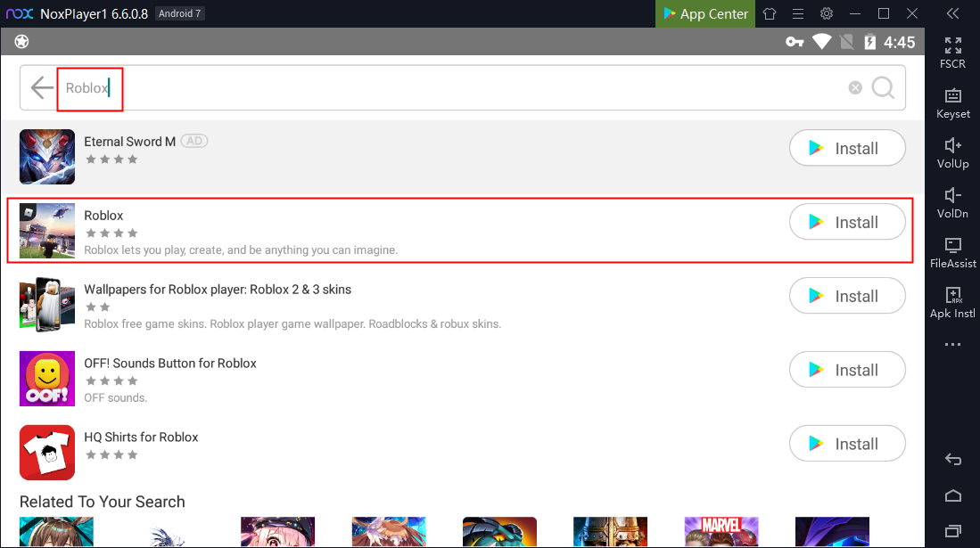Click the star rating under Roblox
The height and width of the screenshot is (548, 980).
click(x=111, y=233)
